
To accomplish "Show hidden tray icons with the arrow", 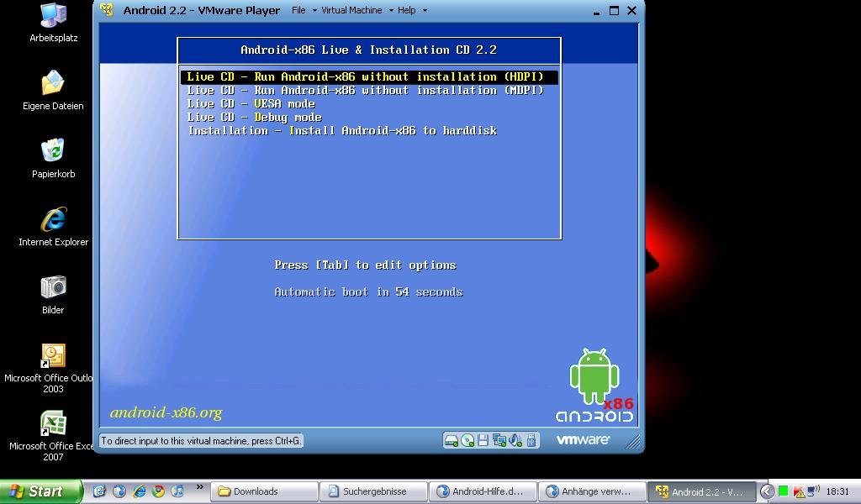I will [x=767, y=491].
